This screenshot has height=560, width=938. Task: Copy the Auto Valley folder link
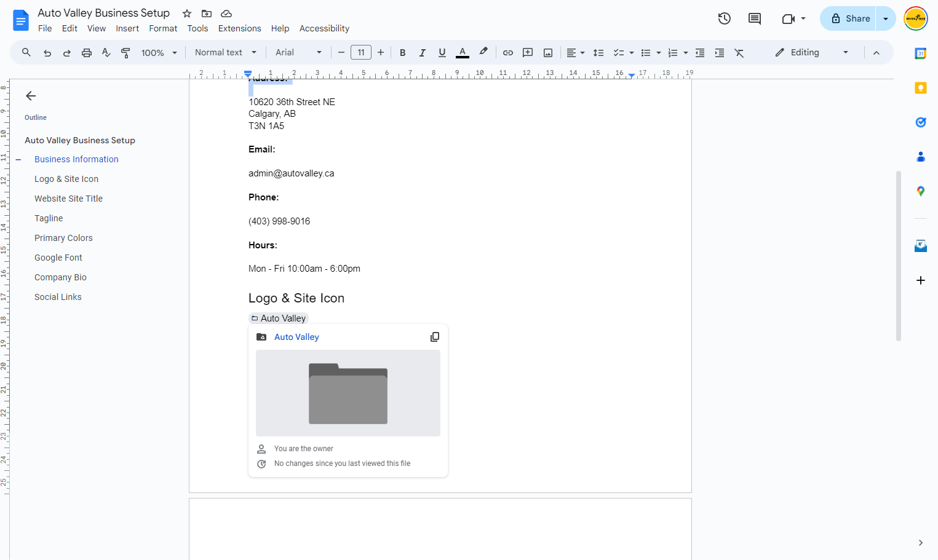click(435, 337)
